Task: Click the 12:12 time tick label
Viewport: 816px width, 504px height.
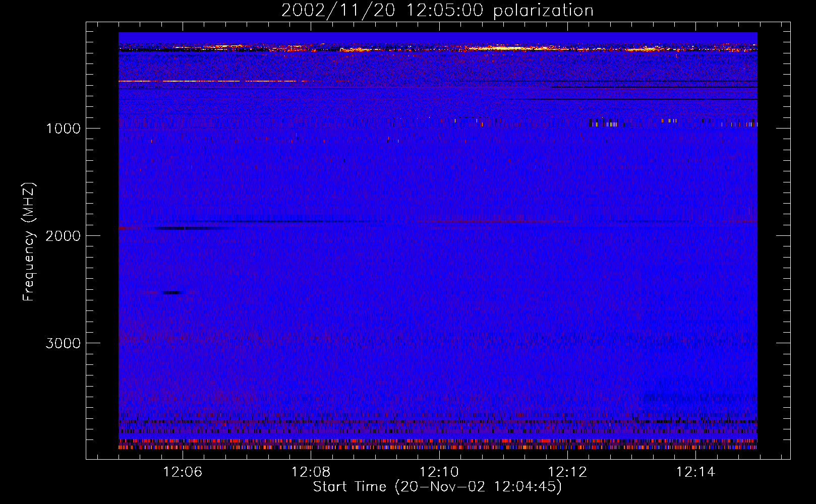Action: [568, 472]
